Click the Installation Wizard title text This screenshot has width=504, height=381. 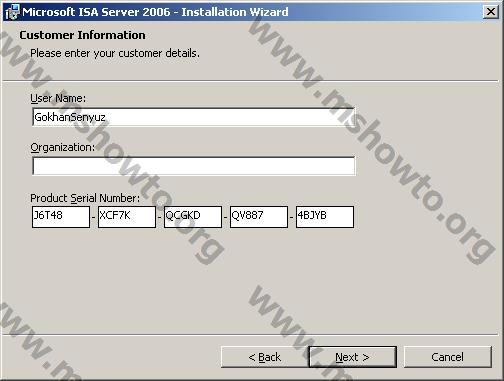155,12
